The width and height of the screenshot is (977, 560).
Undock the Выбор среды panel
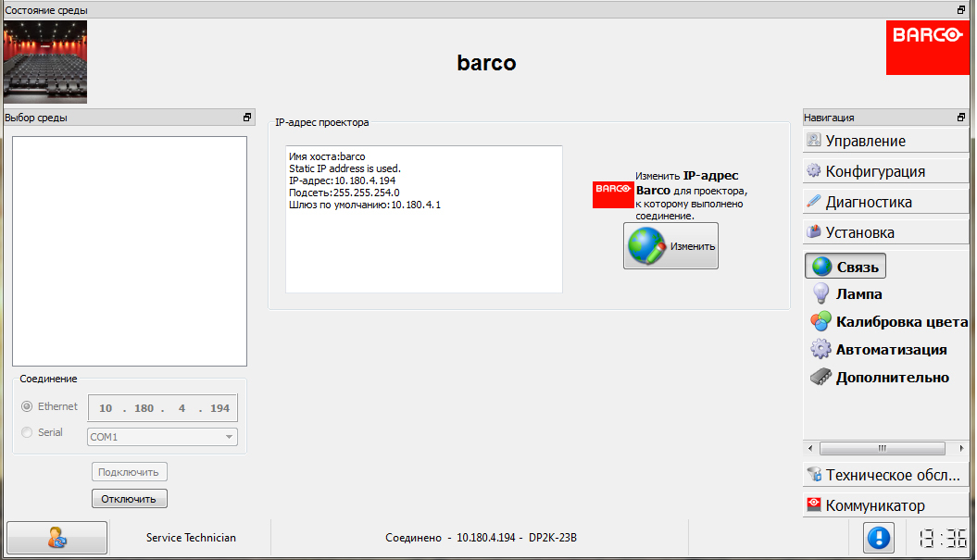(246, 118)
